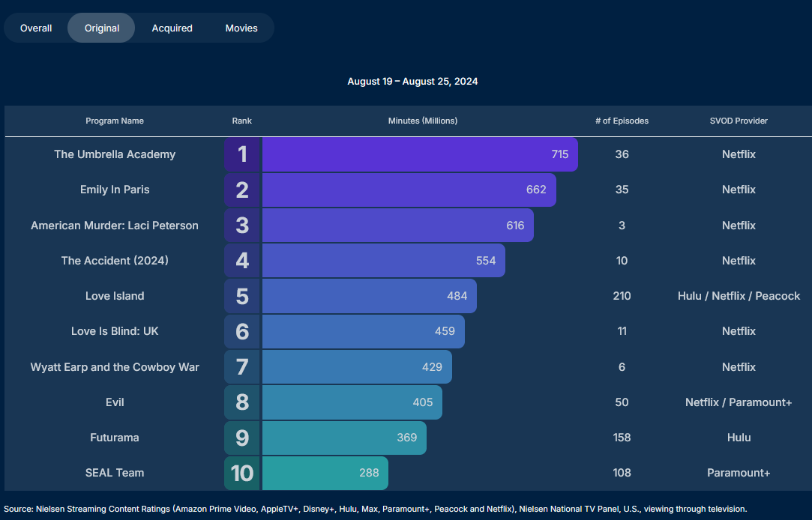Click Wyatt Earp and the Cowboy War title
This screenshot has width=812, height=520.
115,367
